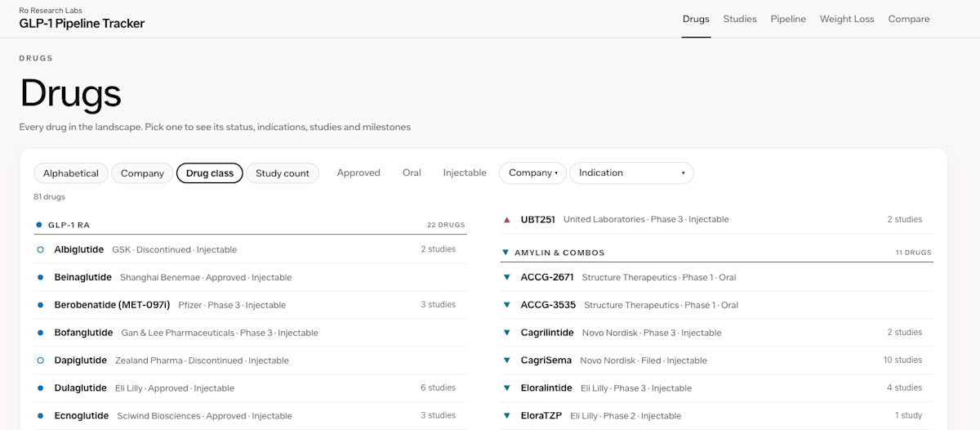The image size is (980, 430).
Task: Click the 'GLP-1 RA' group heading
Action: 69,225
